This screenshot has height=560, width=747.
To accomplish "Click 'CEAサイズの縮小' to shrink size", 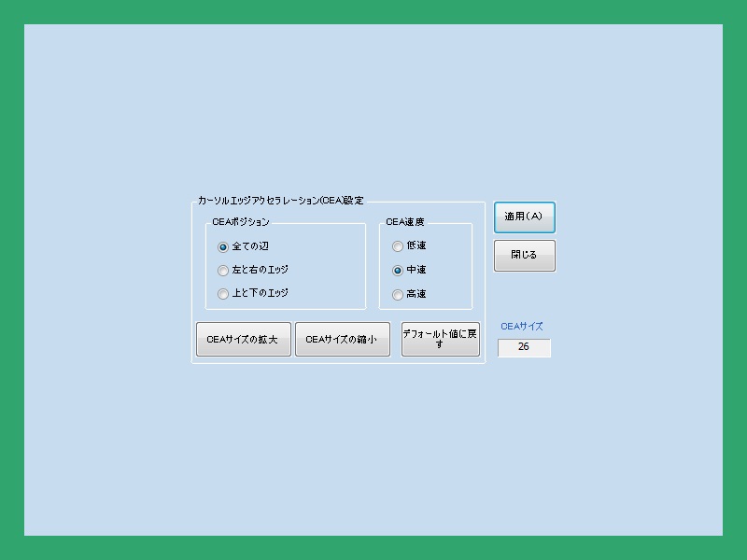I will [342, 340].
